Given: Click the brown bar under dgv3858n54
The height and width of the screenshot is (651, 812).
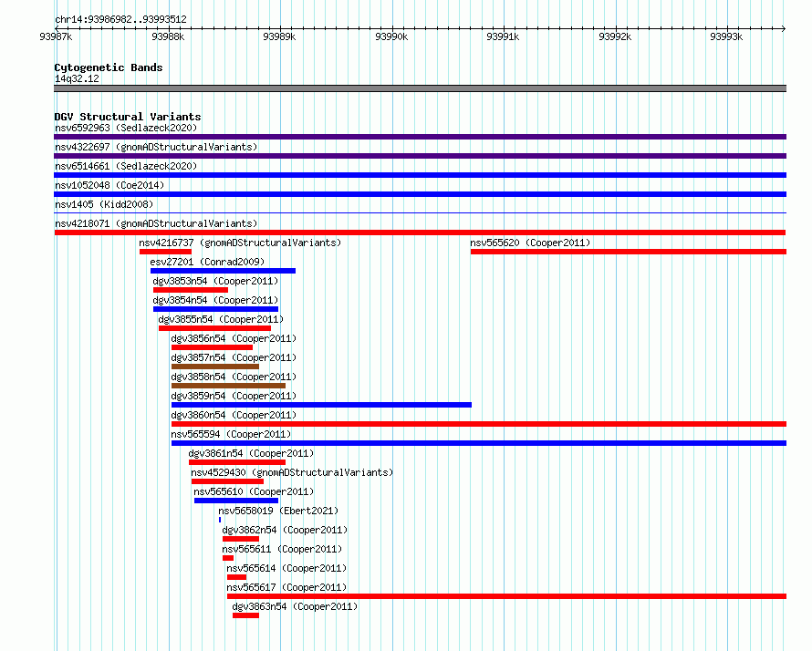Looking at the screenshot, I should click(228, 386).
